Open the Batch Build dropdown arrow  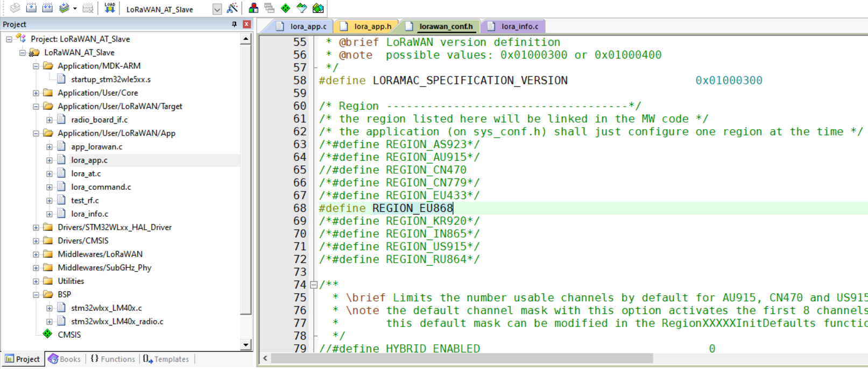(x=75, y=9)
